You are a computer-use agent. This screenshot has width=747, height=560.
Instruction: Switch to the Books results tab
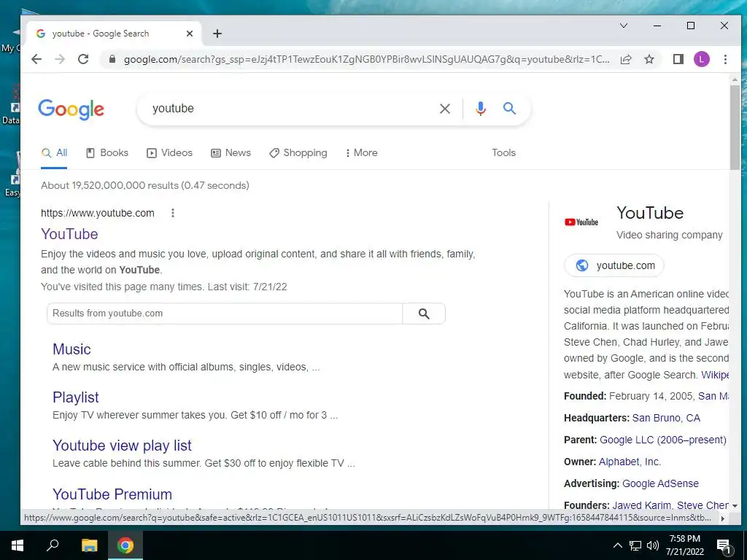pos(107,153)
